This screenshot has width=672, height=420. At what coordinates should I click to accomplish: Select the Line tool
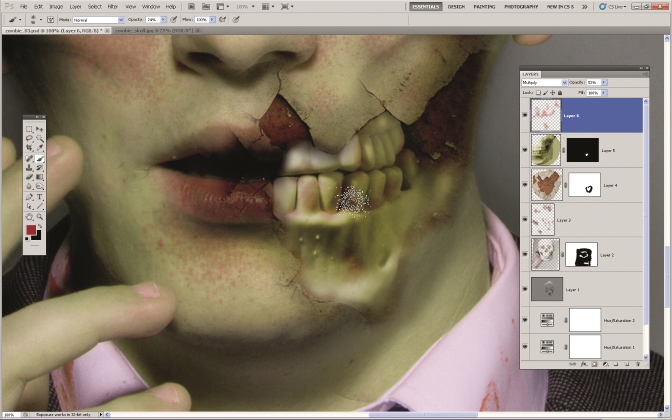(40, 207)
